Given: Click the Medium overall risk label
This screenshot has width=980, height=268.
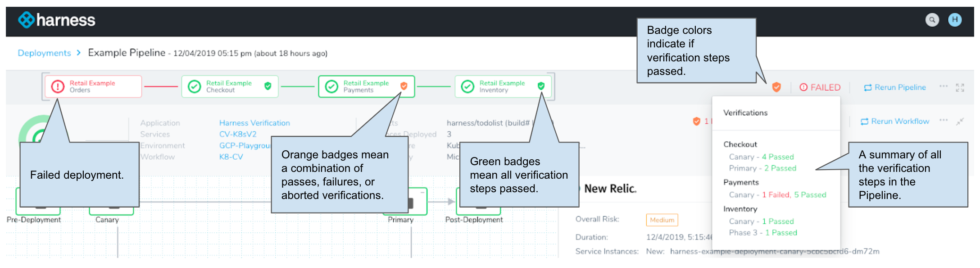Looking at the screenshot, I should 662,220.
